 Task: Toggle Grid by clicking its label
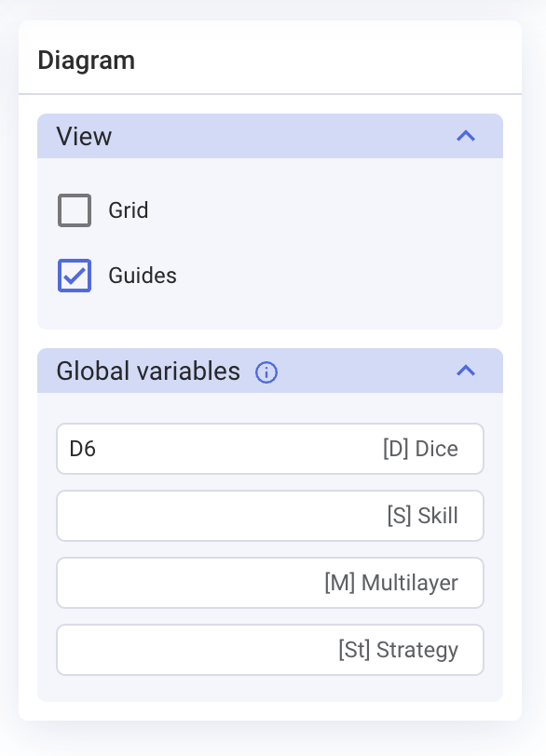click(129, 210)
